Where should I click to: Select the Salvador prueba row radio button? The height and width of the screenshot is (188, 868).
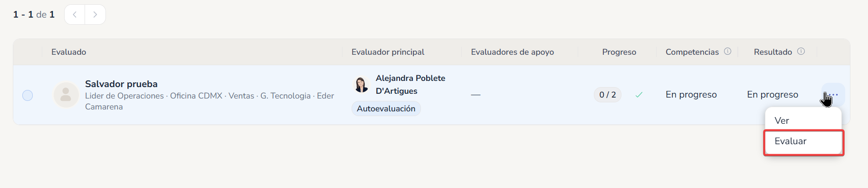28,95
